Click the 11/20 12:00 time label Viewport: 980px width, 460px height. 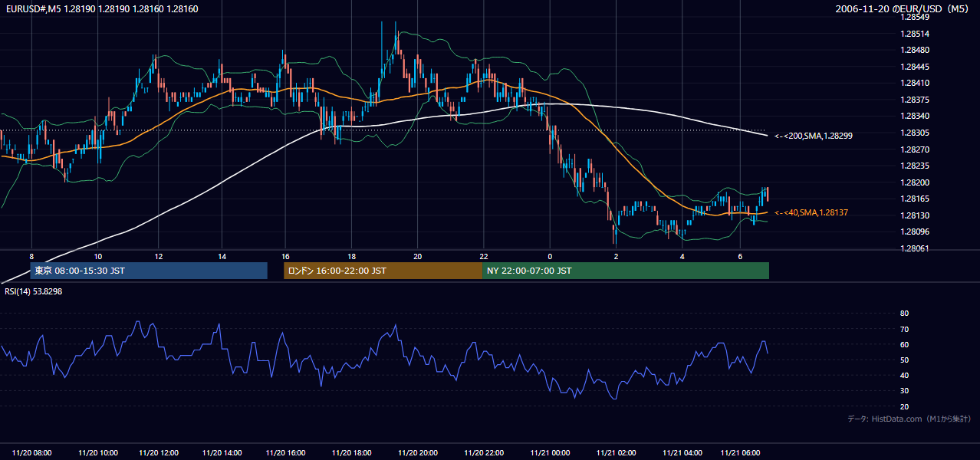pyautogui.click(x=158, y=453)
